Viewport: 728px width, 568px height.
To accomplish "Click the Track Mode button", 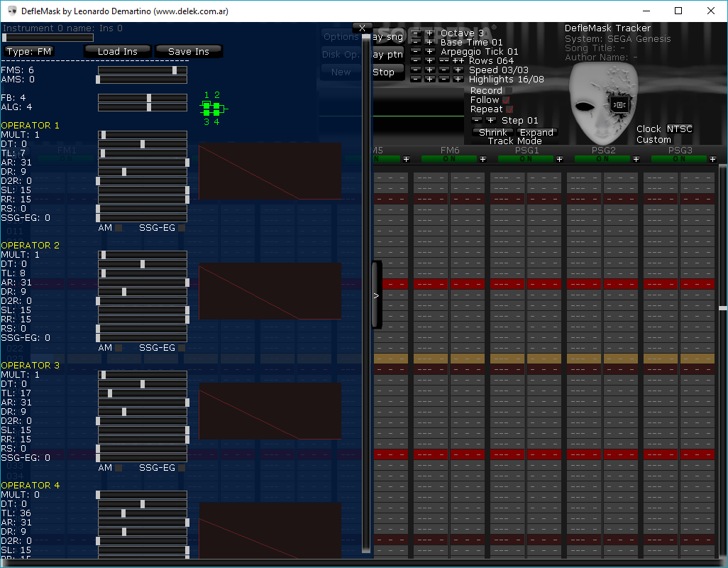I will (x=515, y=141).
